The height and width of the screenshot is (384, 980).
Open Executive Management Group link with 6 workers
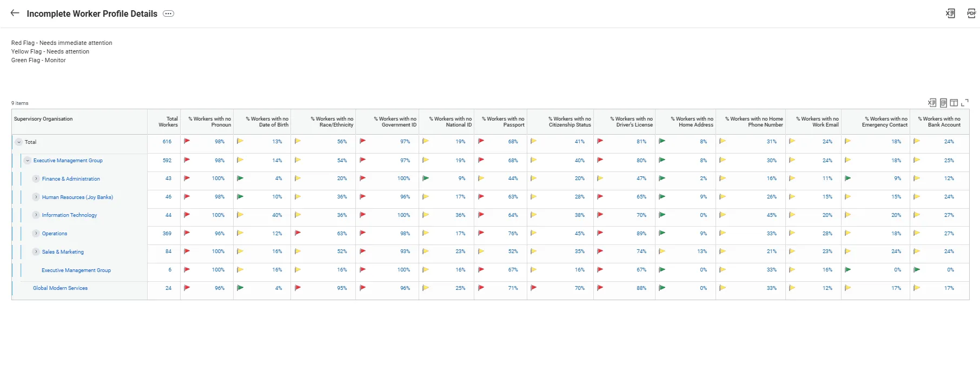76,270
